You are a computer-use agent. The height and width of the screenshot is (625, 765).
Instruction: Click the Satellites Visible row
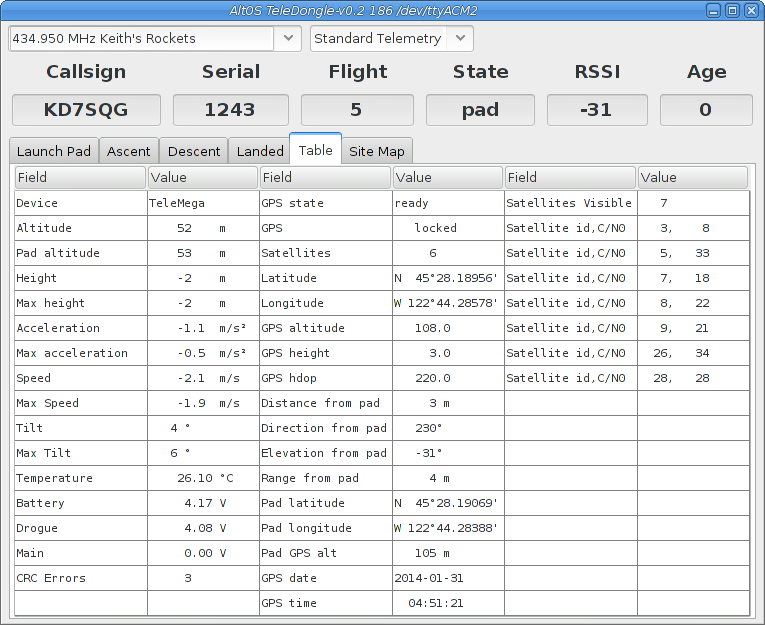[x=570, y=203]
